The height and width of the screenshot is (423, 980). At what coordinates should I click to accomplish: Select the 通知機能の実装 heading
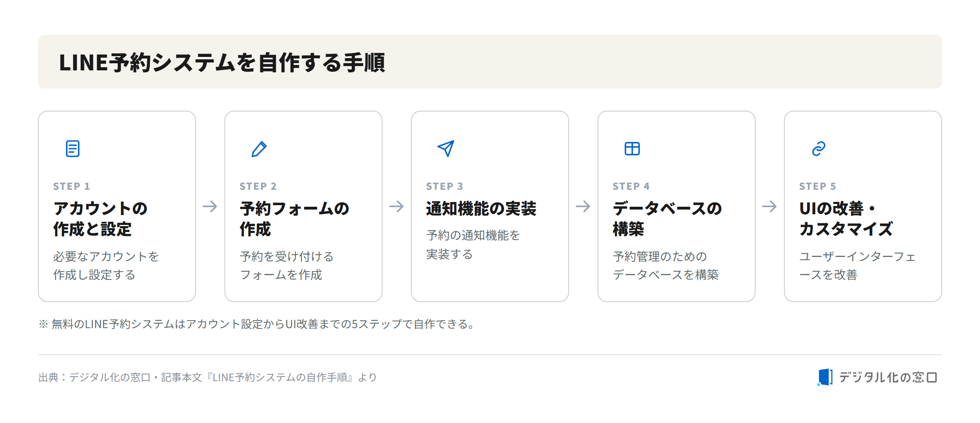[481, 209]
